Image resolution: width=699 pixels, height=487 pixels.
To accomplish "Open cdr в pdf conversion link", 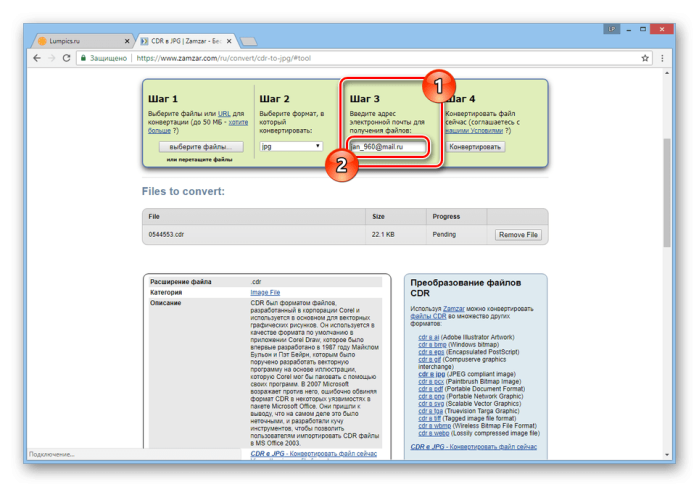I will 430,389.
